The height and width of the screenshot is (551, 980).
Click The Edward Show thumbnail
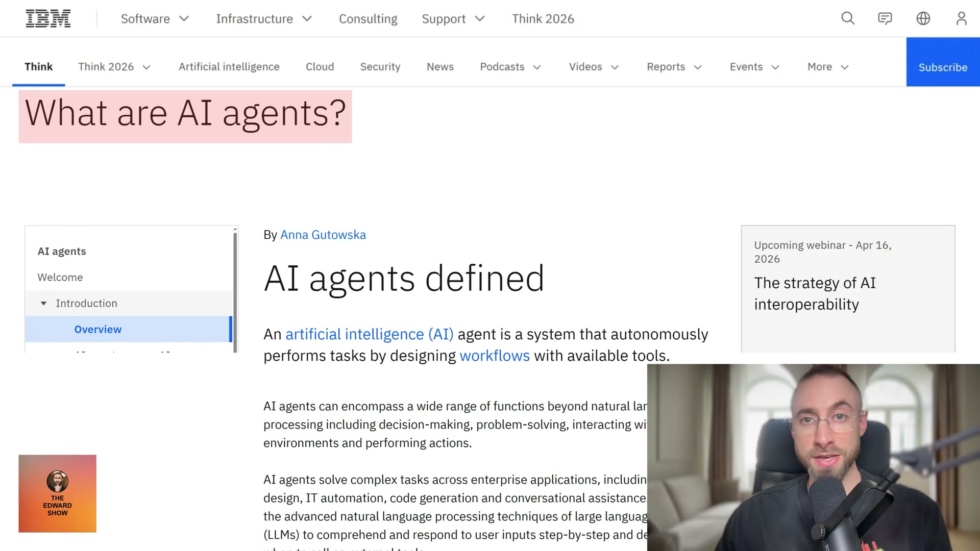click(57, 493)
